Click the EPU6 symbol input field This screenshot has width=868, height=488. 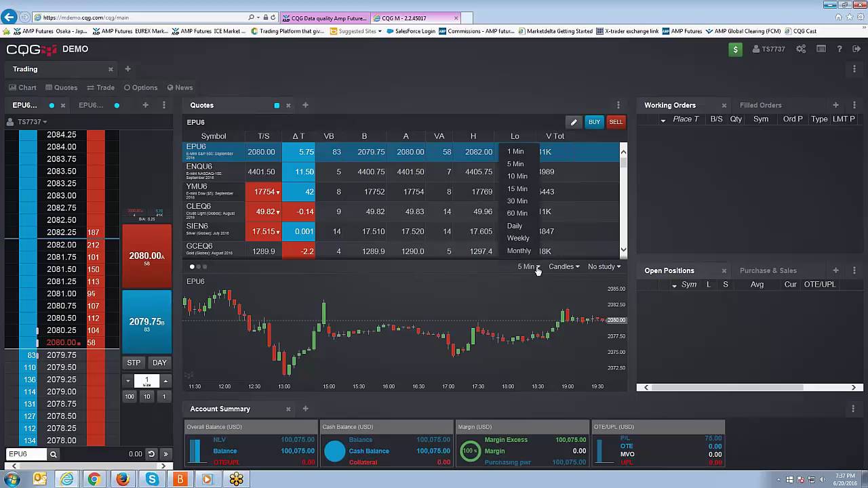pyautogui.click(x=26, y=454)
